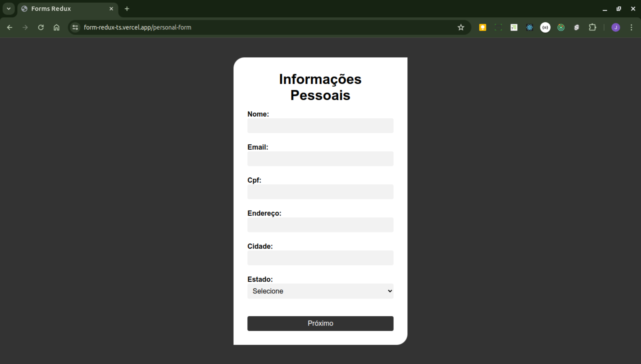
Task: Click the curly braces JSON extension icon
Action: pos(545,27)
